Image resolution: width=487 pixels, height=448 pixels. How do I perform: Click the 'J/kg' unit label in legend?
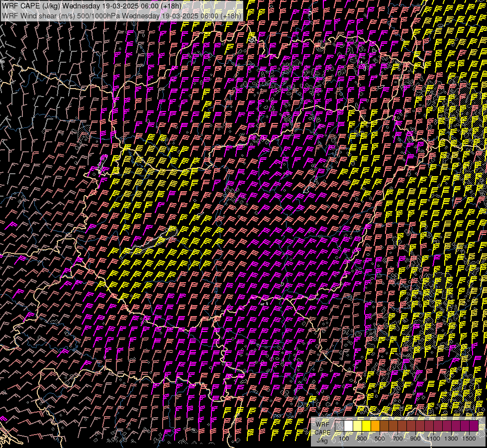(x=322, y=441)
